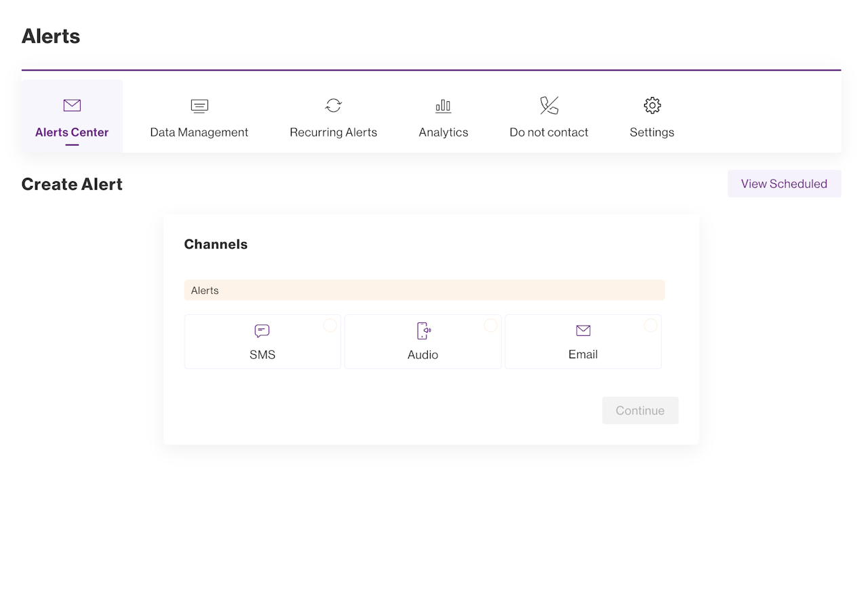This screenshot has height=608, width=868.
Task: Open the Data Management tab
Action: click(199, 132)
